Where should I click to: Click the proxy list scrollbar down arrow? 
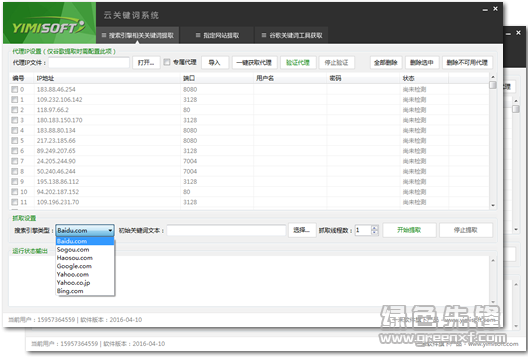pyautogui.click(x=493, y=205)
